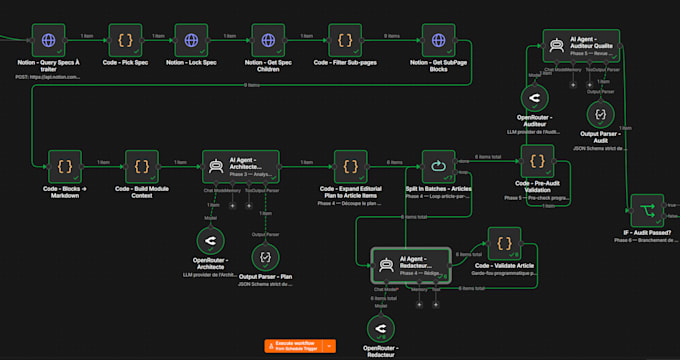The image size is (680, 360).
Task: Click the 'POST: https://api.notion.com...' subtitle
Action: (49, 77)
